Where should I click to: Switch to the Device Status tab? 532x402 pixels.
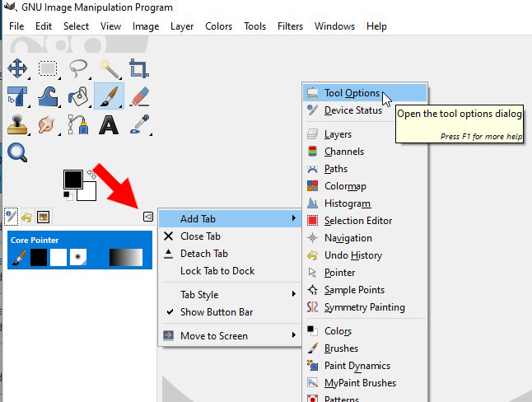[11, 217]
